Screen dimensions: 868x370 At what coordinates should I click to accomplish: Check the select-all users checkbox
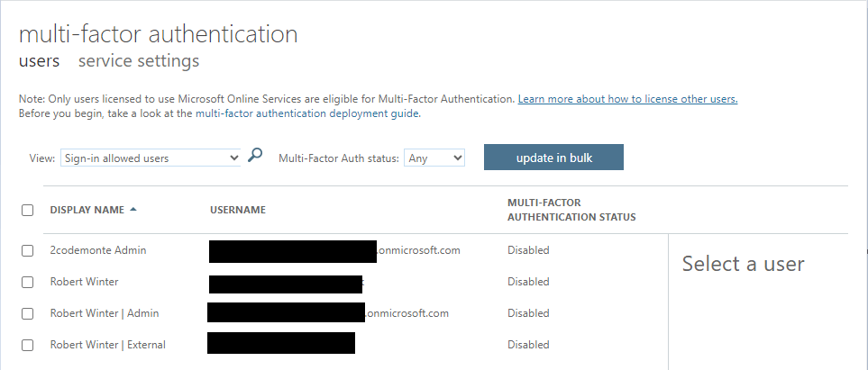click(x=28, y=210)
